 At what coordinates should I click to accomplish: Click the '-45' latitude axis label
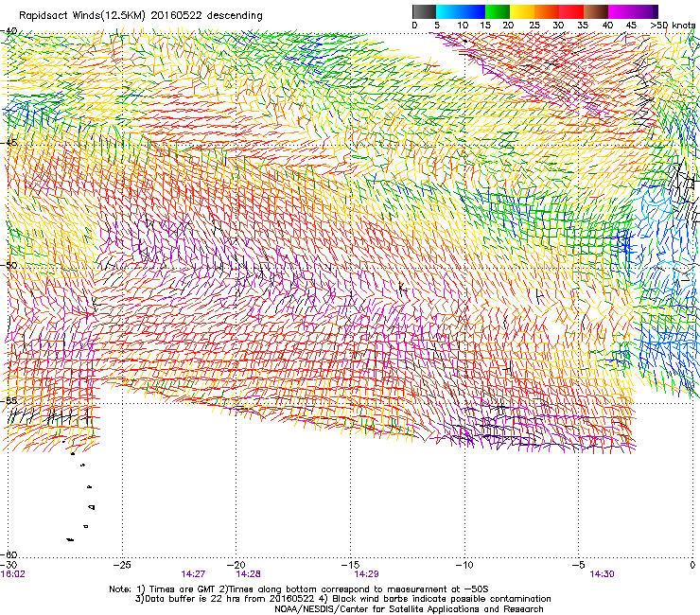(9, 143)
